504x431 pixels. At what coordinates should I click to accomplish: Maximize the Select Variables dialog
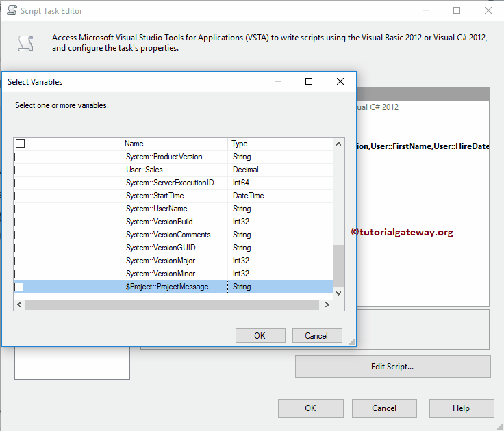[309, 81]
